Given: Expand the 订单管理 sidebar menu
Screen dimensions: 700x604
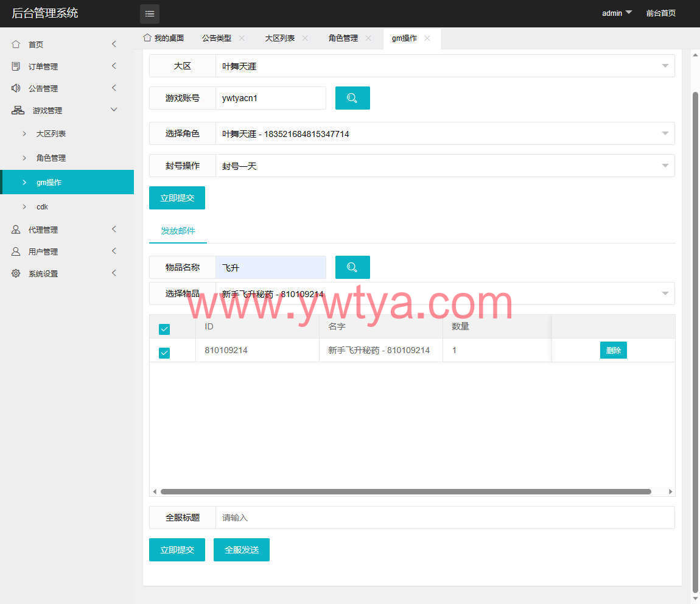Looking at the screenshot, I should click(x=114, y=66).
